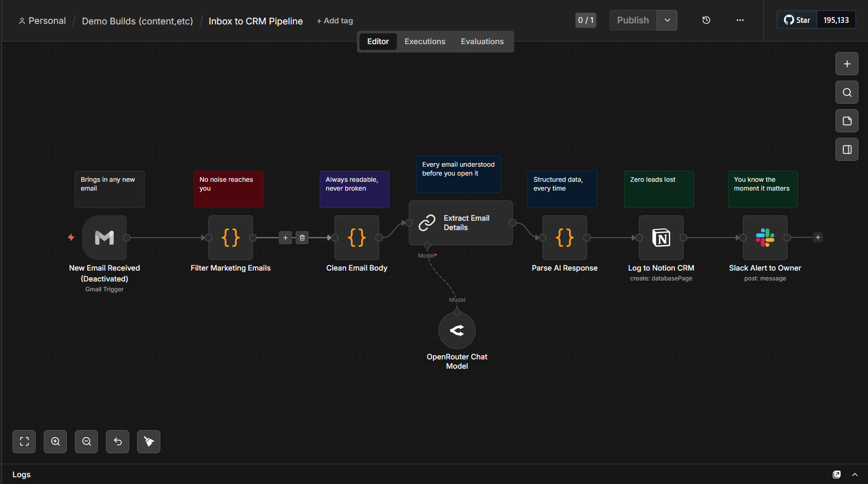
Task: Switch to the Executions tab
Action: pyautogui.click(x=425, y=42)
